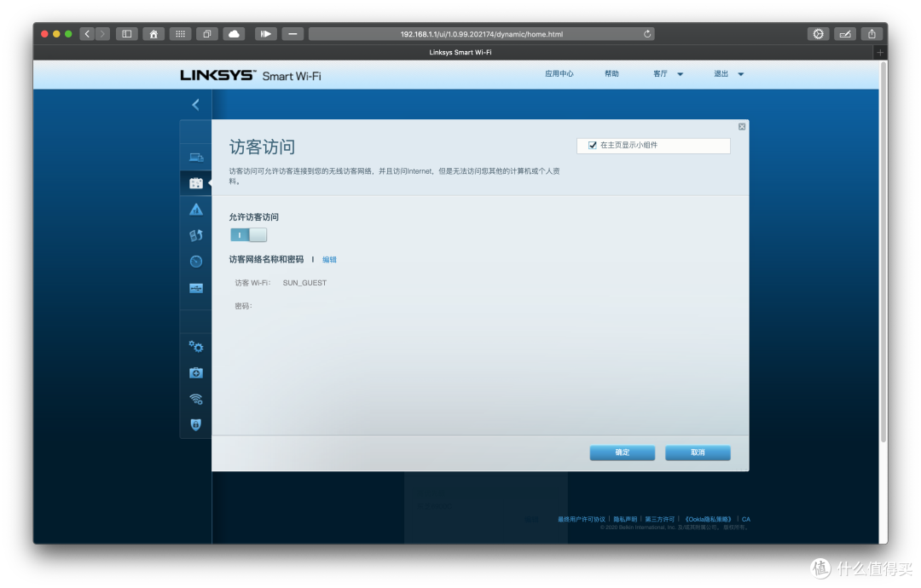This screenshot has height=588, width=921.
Task: Open External Storage USB icon
Action: click(196, 288)
